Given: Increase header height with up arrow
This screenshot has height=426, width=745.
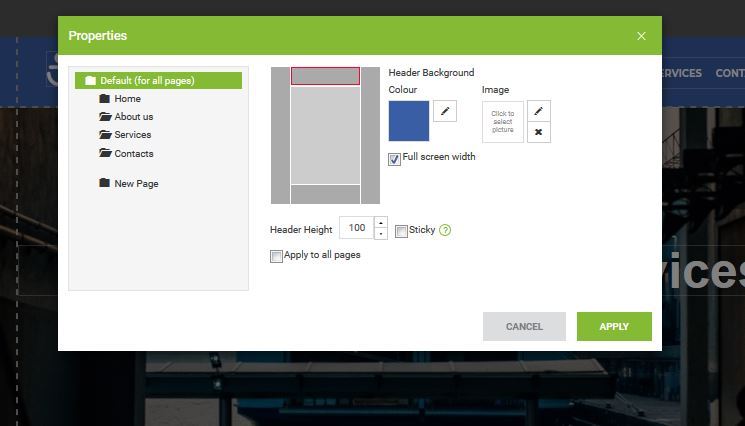Looking at the screenshot, I should tap(380, 223).
